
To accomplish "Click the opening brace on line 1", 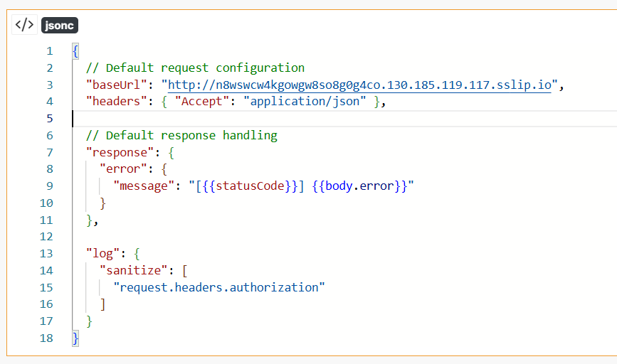I will pos(75,51).
